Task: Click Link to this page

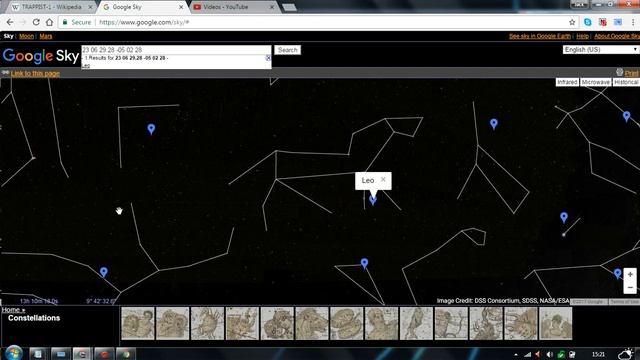Action: (x=36, y=73)
